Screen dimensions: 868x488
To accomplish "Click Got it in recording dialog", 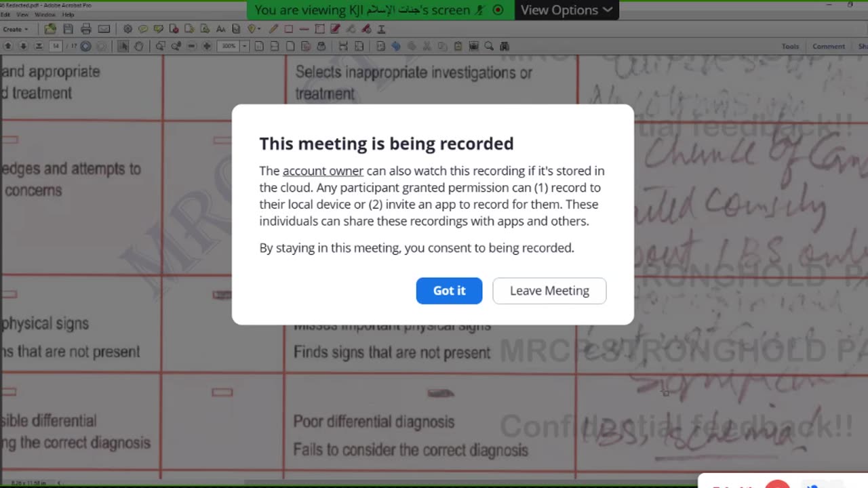I will pos(449,290).
